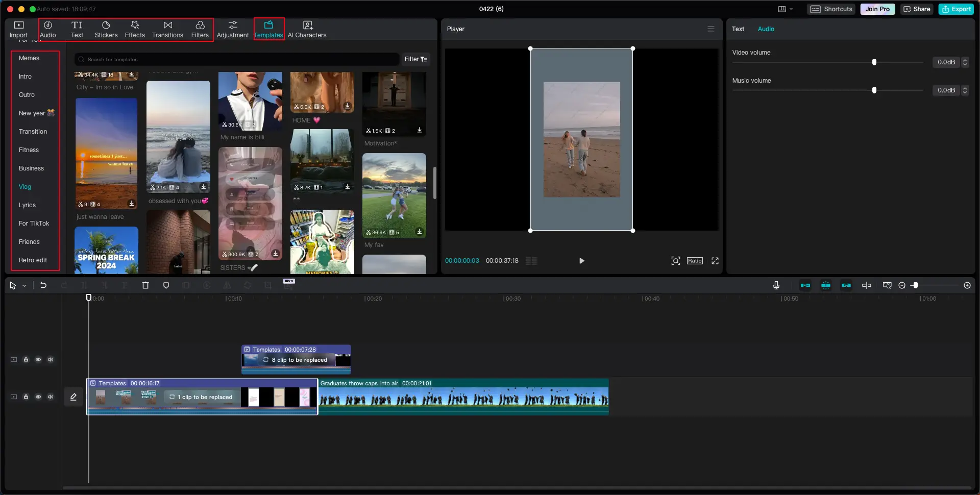
Task: Select the Vlog category in sidebar
Action: click(x=24, y=187)
